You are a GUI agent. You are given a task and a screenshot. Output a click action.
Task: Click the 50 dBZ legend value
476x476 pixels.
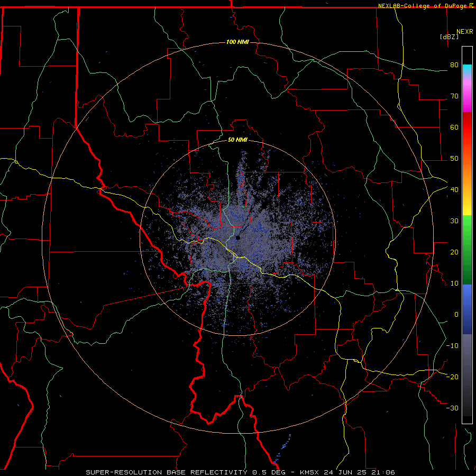454,159
